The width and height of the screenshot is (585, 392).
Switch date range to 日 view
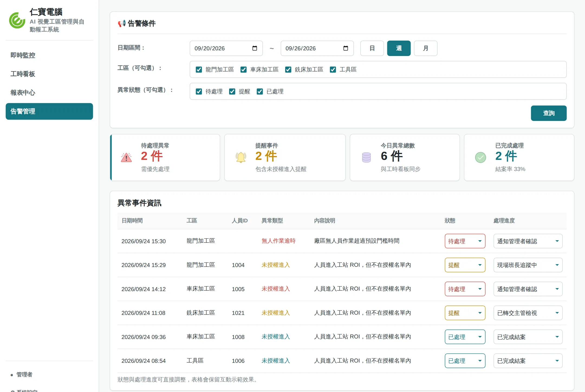click(x=372, y=48)
